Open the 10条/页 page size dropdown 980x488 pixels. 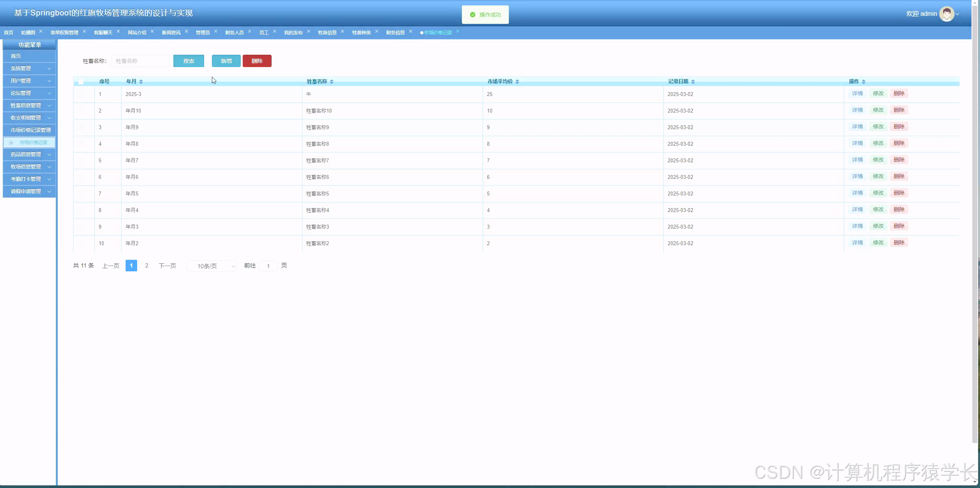(x=211, y=266)
